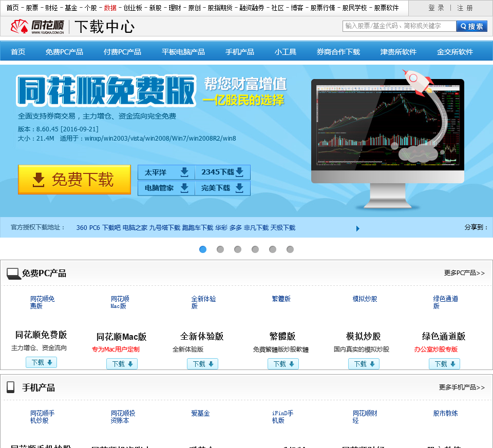493x448 pixels.
Task: Open 金交所软件 navigation tab
Action: point(454,52)
